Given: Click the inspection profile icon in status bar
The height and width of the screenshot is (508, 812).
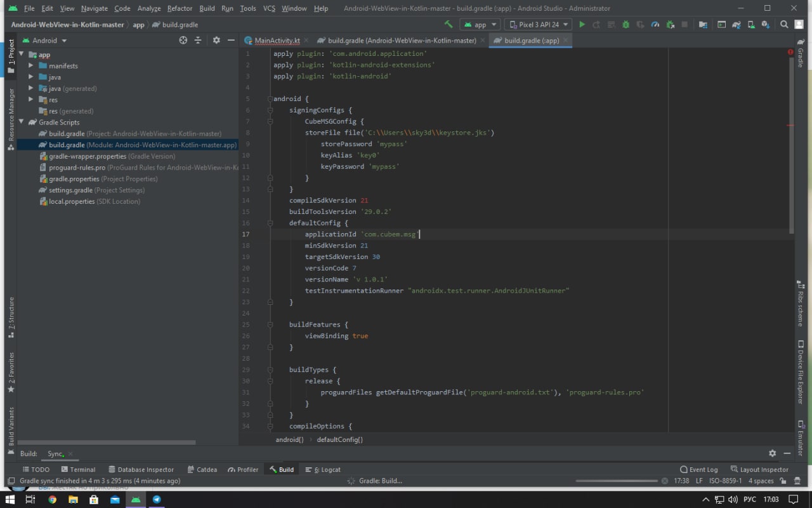Looking at the screenshot, I should (x=796, y=481).
